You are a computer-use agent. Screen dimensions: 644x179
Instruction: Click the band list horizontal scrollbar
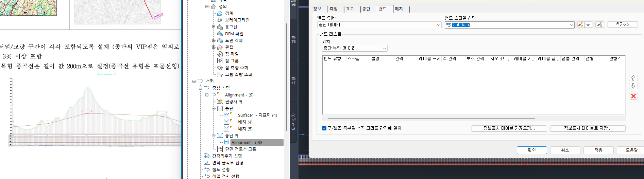tap(431, 118)
